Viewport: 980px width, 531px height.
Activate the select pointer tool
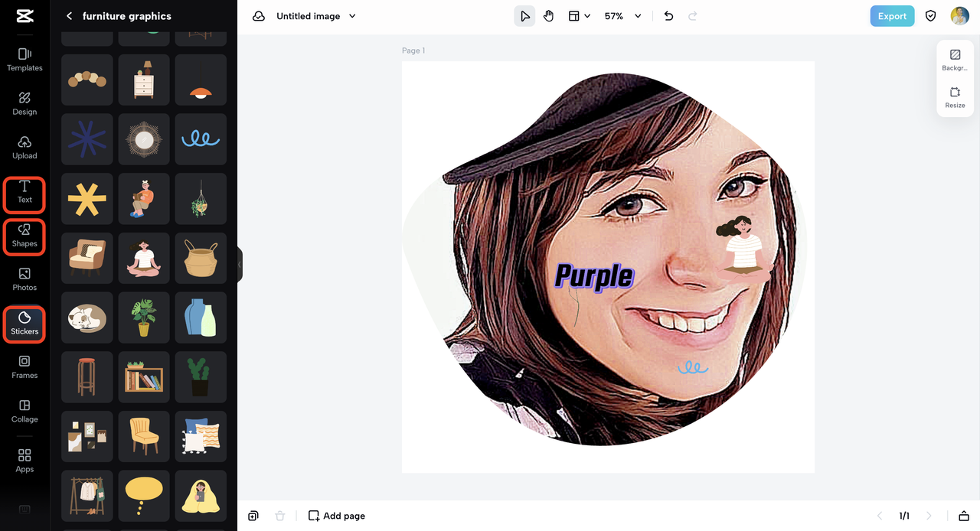524,16
